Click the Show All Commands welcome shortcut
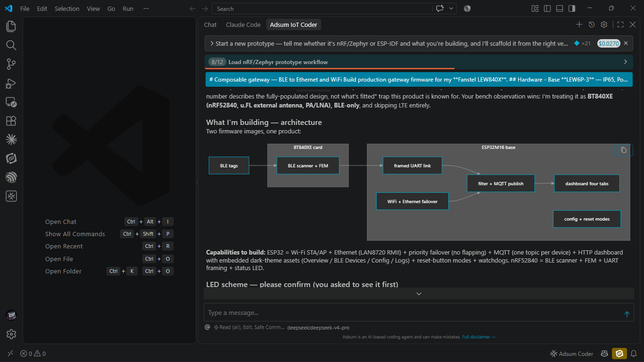The image size is (644, 362). [x=75, y=234]
